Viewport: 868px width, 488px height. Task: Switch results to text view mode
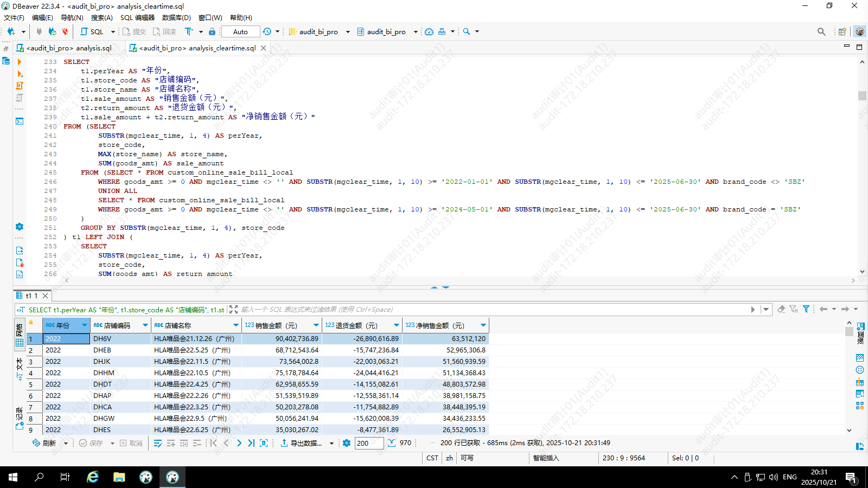click(20, 369)
